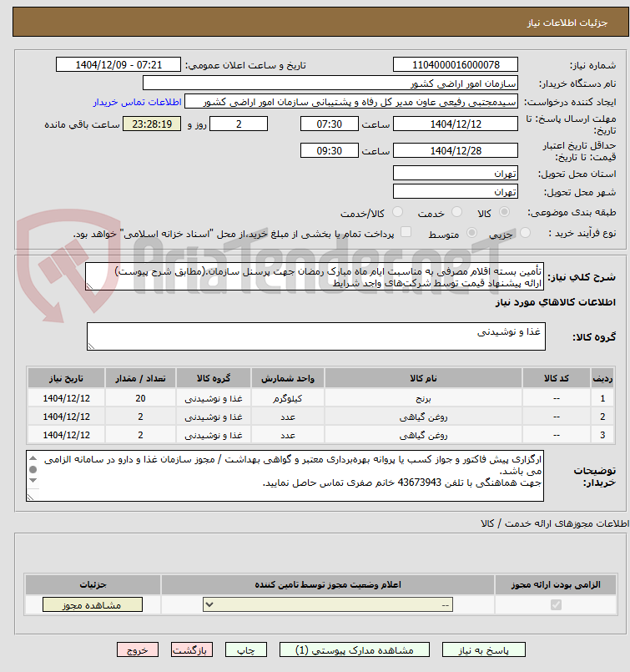Image resolution: width=630 pixels, height=672 pixels.
Task: Click the اطلاعات کالاهای مورد نیاز heading
Action: tap(556, 302)
